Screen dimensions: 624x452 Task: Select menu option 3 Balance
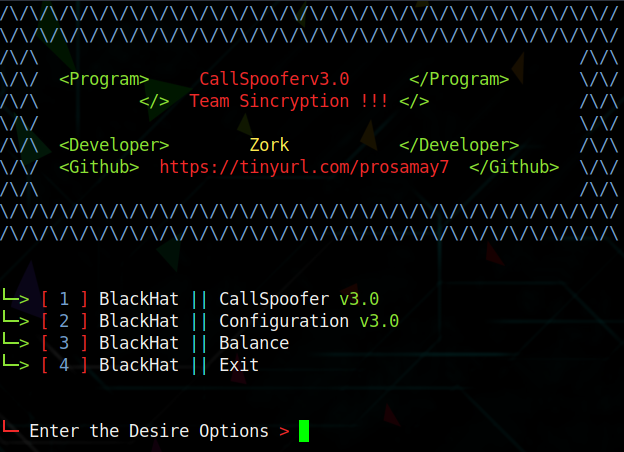tap(145, 343)
